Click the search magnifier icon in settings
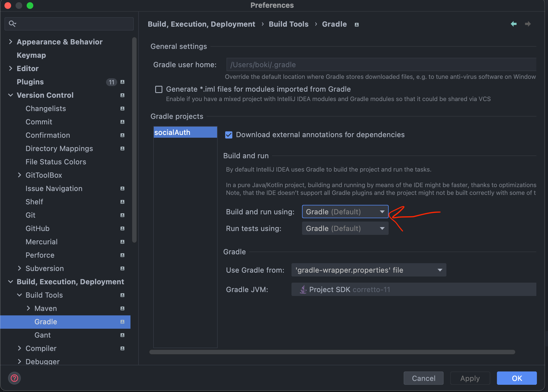This screenshot has height=392, width=548. (x=12, y=24)
